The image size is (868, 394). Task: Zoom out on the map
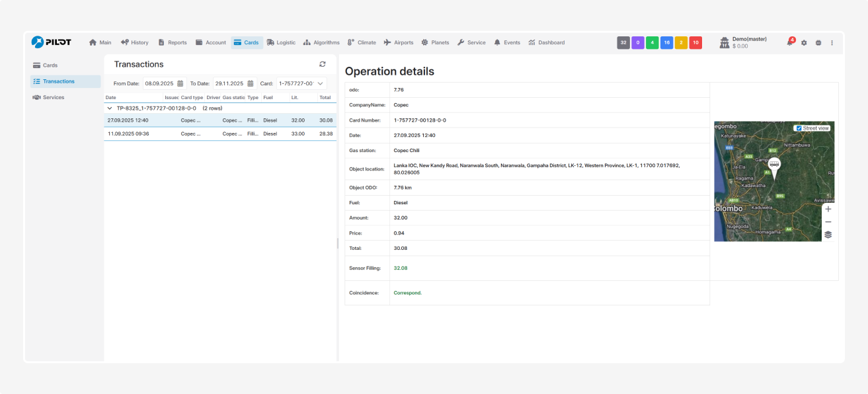coord(828,222)
